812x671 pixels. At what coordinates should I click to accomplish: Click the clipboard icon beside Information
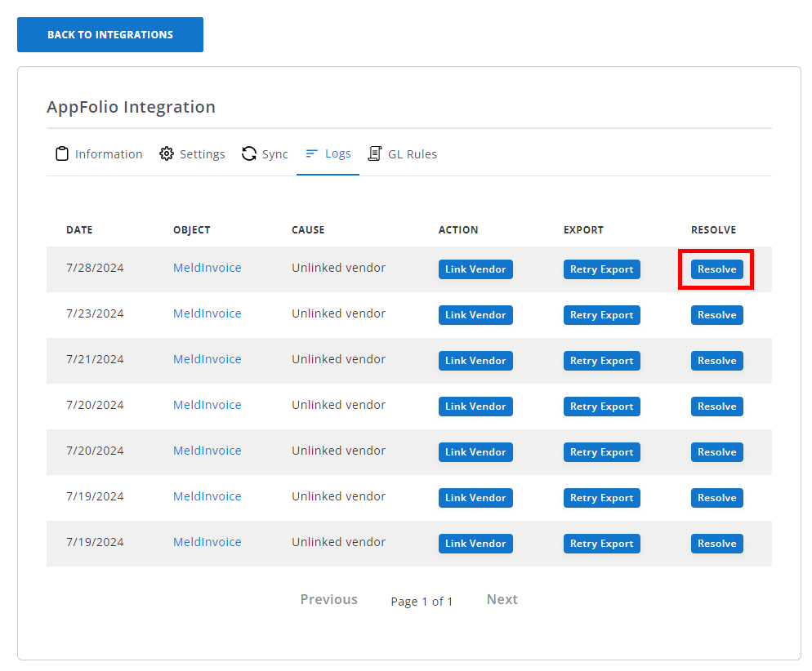(62, 154)
